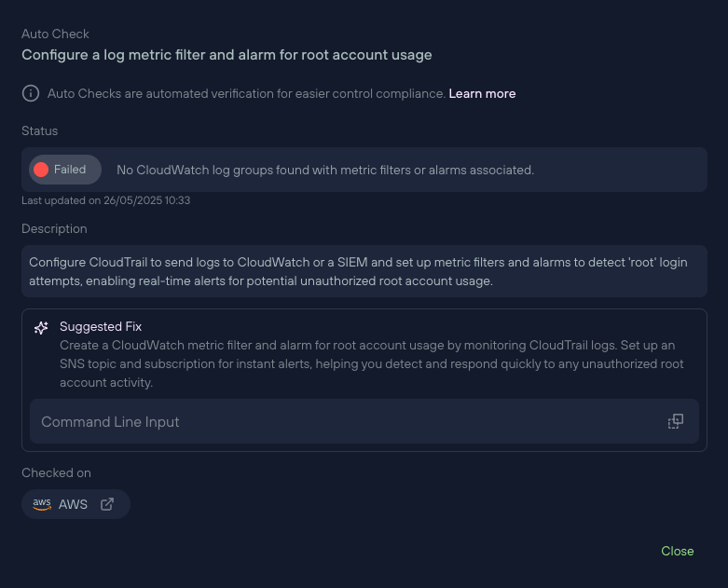Click the sparkle icon next to Suggested Fix
The width and height of the screenshot is (728, 588).
(41, 328)
